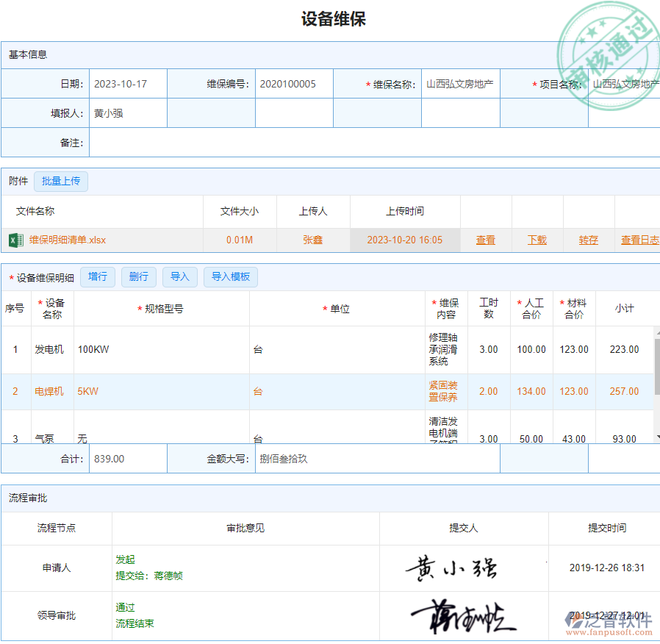660x644 pixels.
Task: Click 查看 to view the attachment
Action: click(485, 240)
